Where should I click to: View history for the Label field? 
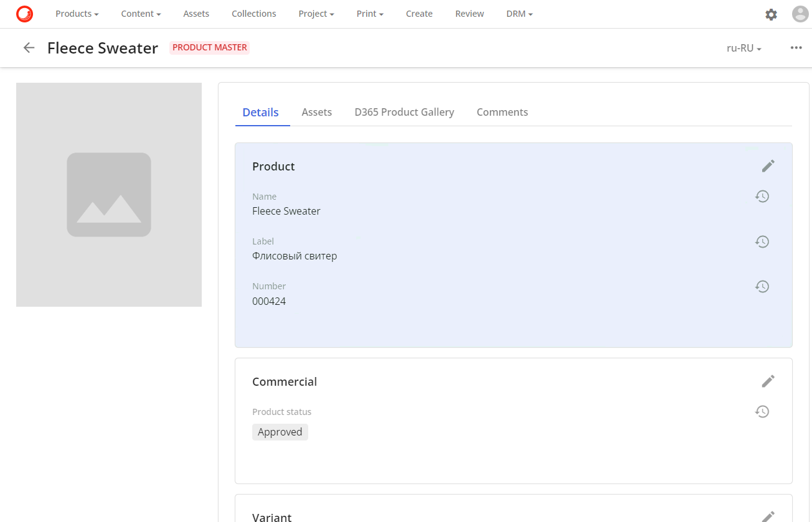(x=762, y=241)
